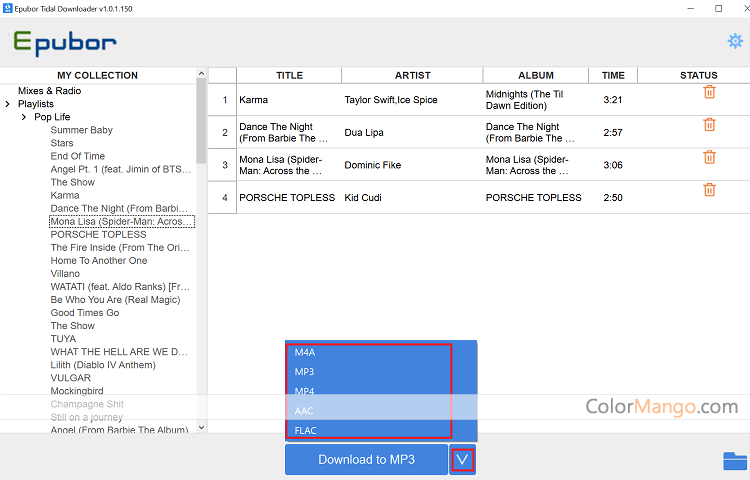Sort tracks by TITLE column header

[x=289, y=75]
